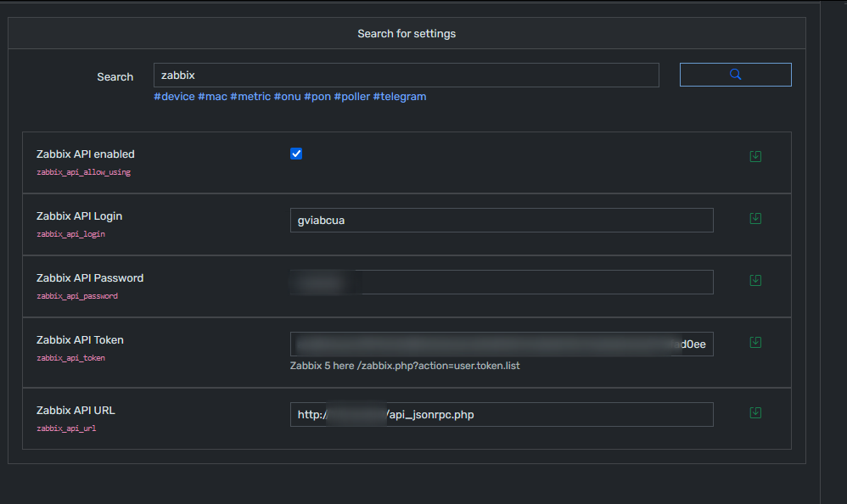The height and width of the screenshot is (504, 847).
Task: Click the 'Zabbix 5 here' token hint text
Action: (405, 366)
